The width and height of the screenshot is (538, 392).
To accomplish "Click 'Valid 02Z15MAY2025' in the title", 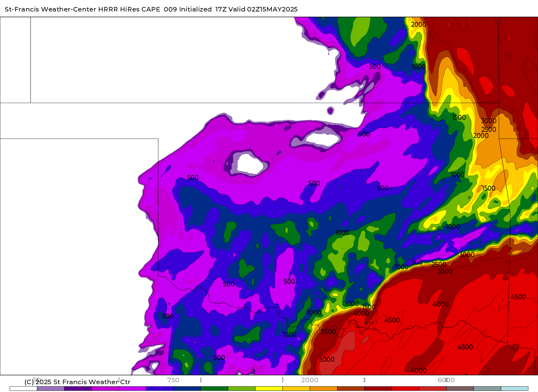I will tap(263, 9).
